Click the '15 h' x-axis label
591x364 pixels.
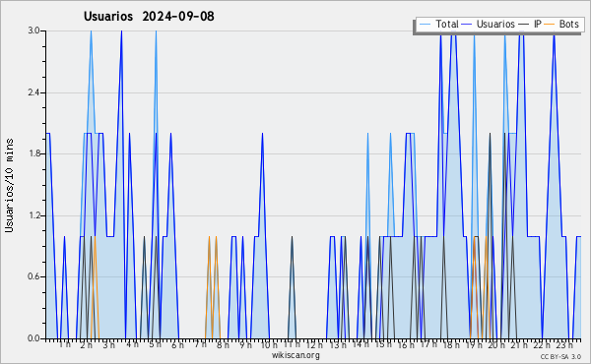[383, 344]
